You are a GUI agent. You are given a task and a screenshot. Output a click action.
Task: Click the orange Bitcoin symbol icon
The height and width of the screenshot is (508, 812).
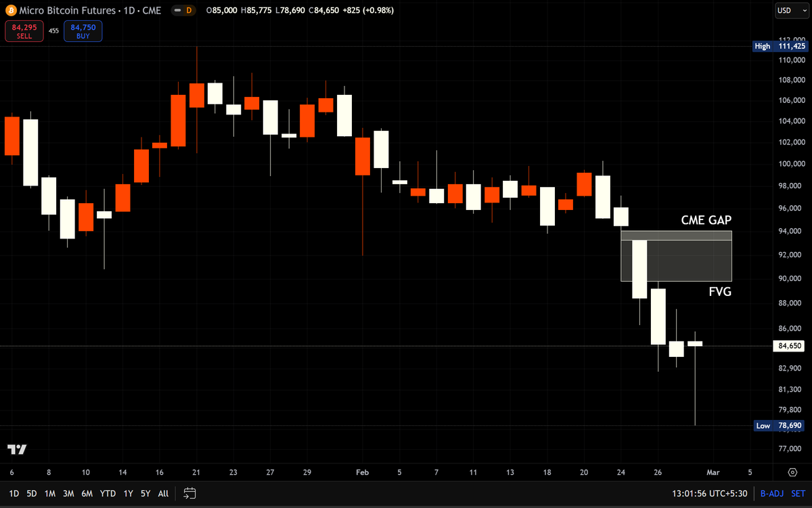(9, 11)
